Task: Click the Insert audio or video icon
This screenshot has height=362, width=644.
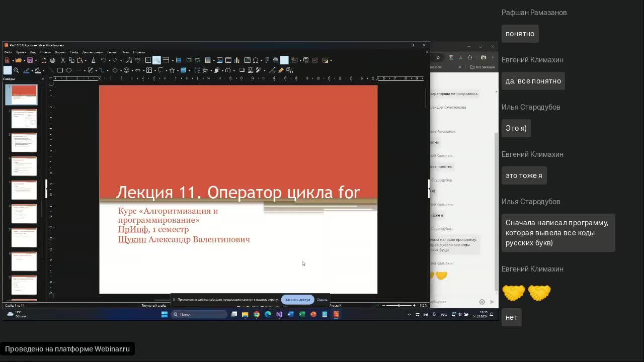Action: tap(228, 60)
